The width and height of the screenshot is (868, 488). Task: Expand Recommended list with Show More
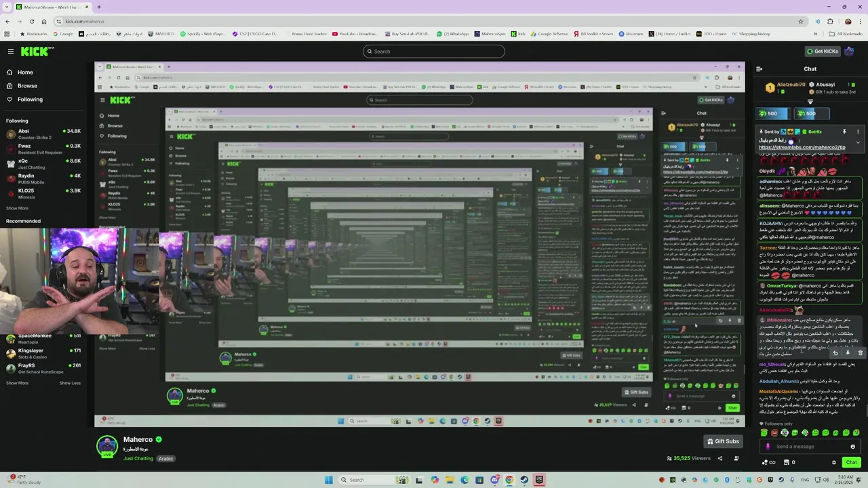[x=17, y=383]
